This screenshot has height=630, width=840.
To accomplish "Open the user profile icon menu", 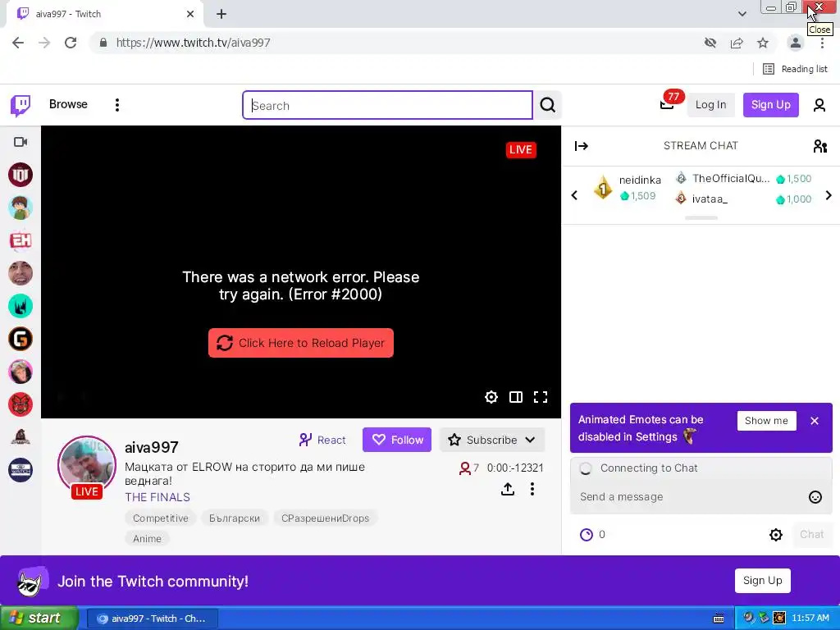I will coord(819,105).
